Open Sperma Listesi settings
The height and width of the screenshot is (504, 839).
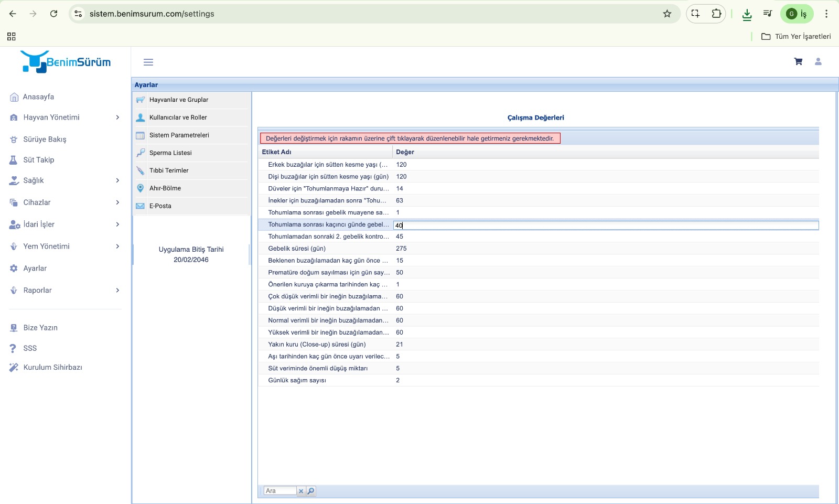[x=170, y=153]
